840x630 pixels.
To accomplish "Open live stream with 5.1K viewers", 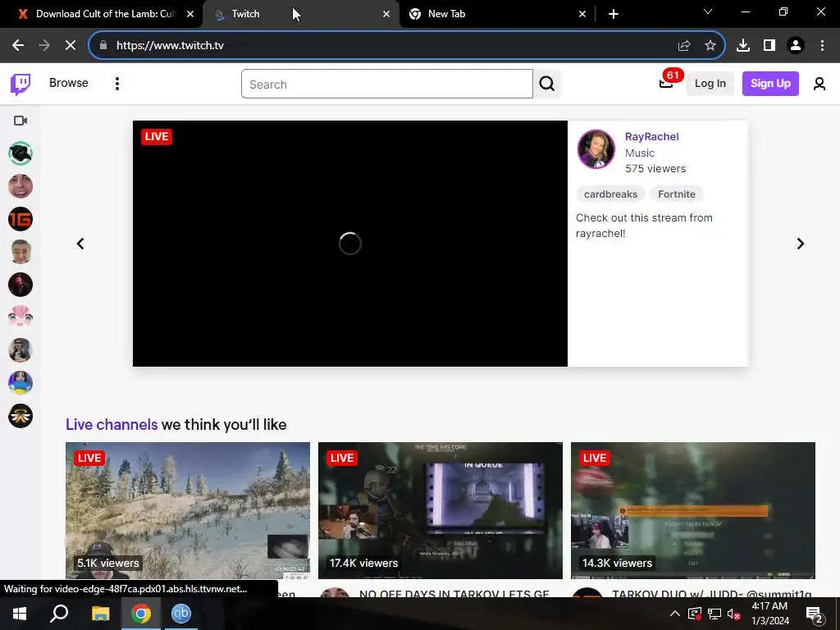I will (x=188, y=510).
